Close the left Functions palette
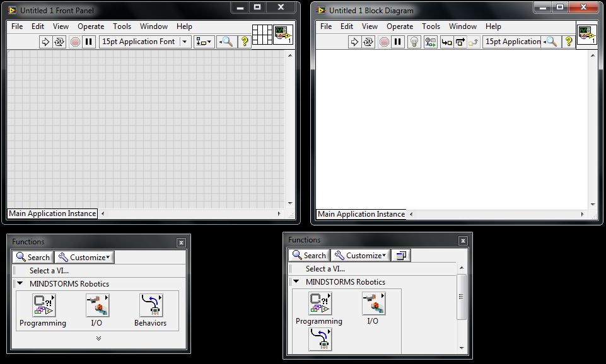Screen dimensions: 606x364 (181, 242)
